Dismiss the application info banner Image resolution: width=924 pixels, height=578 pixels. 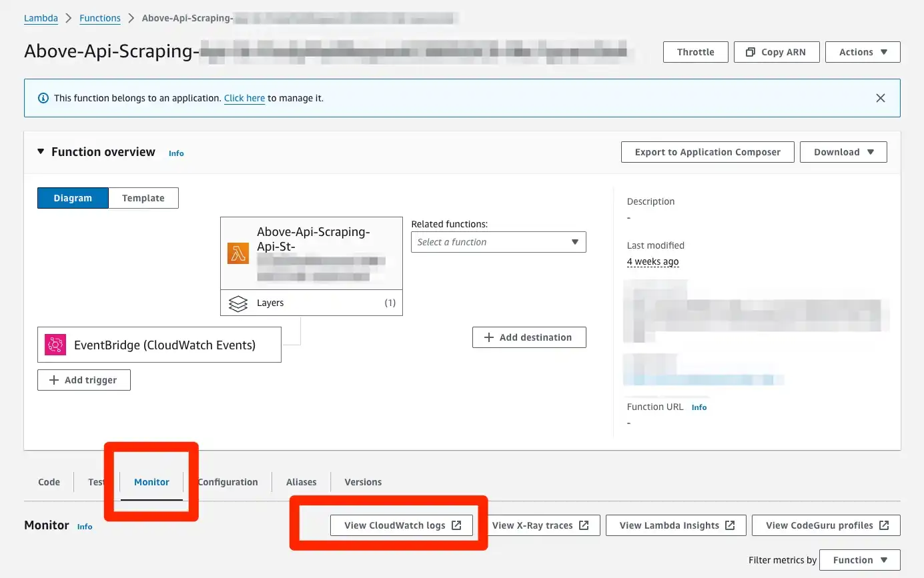(880, 98)
